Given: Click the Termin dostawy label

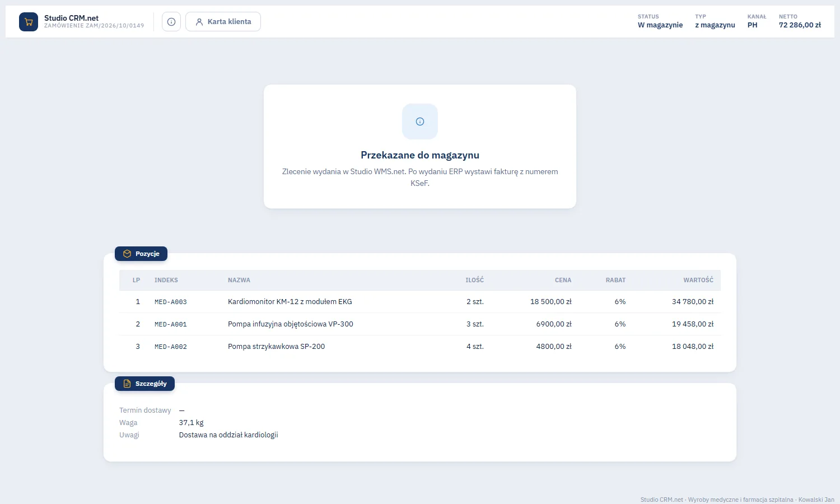Looking at the screenshot, I should tap(145, 410).
